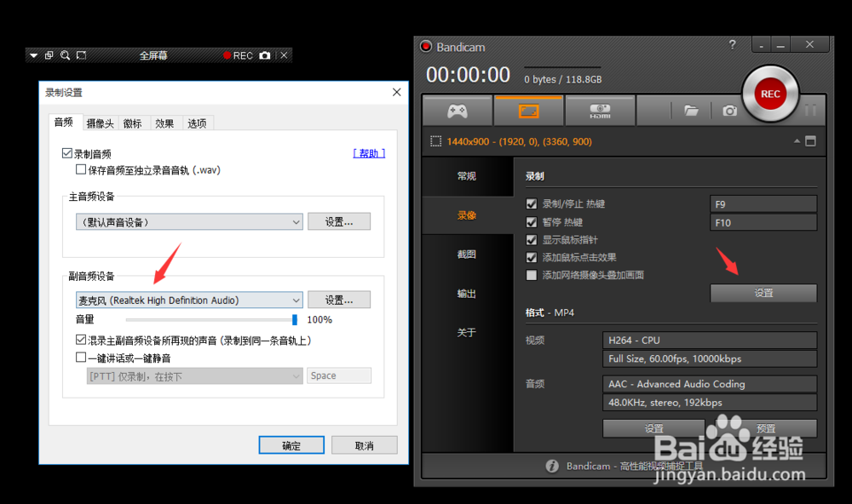Minimize Bandicam to tray with small dash button
Viewport: 852px width, 504px height.
pyautogui.click(x=761, y=46)
